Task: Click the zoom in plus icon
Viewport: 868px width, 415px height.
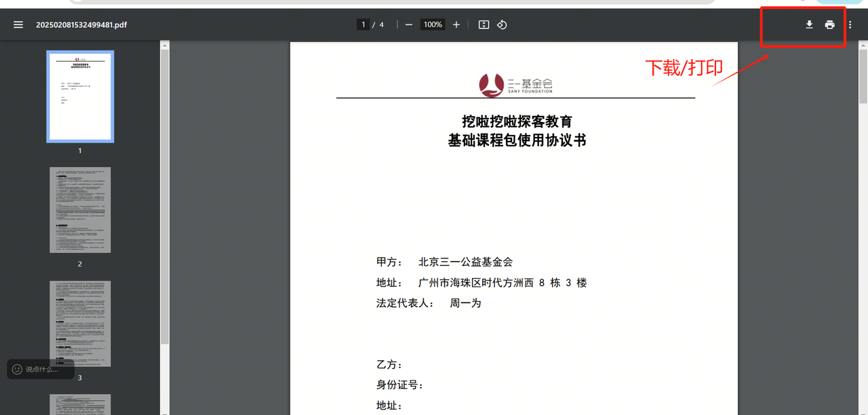Action: (x=456, y=25)
